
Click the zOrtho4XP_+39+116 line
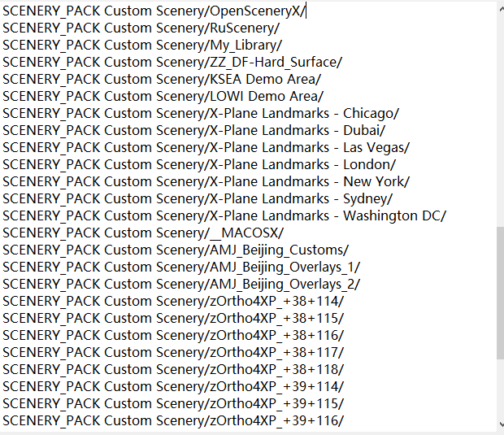click(x=172, y=420)
